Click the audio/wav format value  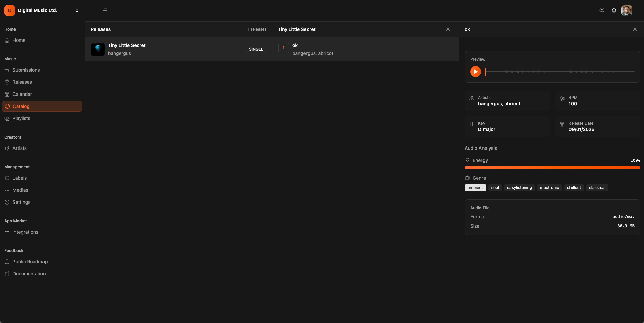coord(623,217)
